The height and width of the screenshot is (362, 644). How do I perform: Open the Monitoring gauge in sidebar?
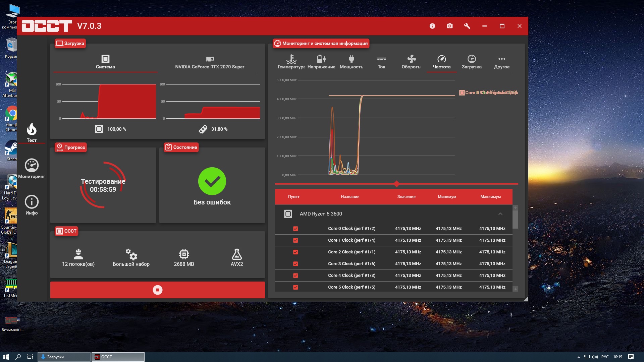click(32, 166)
